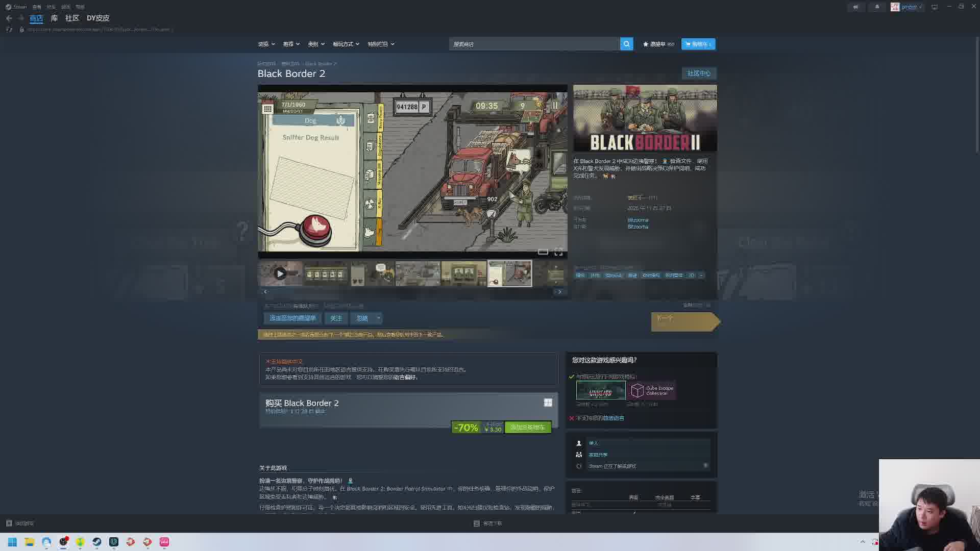The width and height of the screenshot is (980, 551).
Task: Expand the 浏览 browse dropdown
Action: (266, 44)
